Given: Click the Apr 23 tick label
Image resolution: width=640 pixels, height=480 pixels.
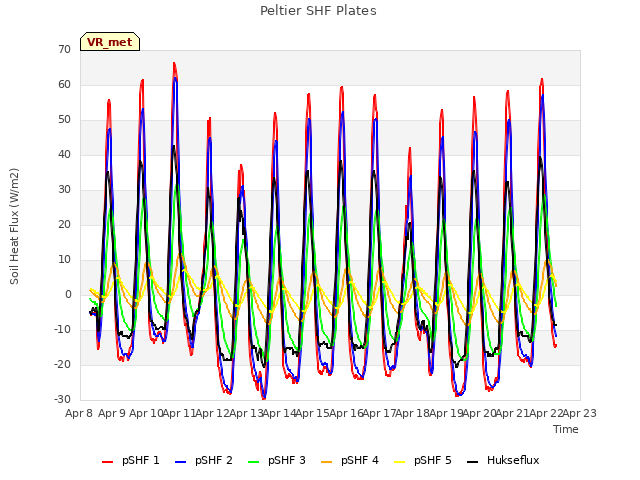Looking at the screenshot, I should [x=580, y=413].
